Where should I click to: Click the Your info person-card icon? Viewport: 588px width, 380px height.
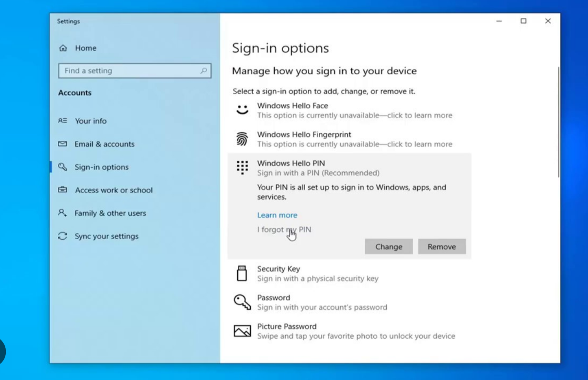(62, 121)
